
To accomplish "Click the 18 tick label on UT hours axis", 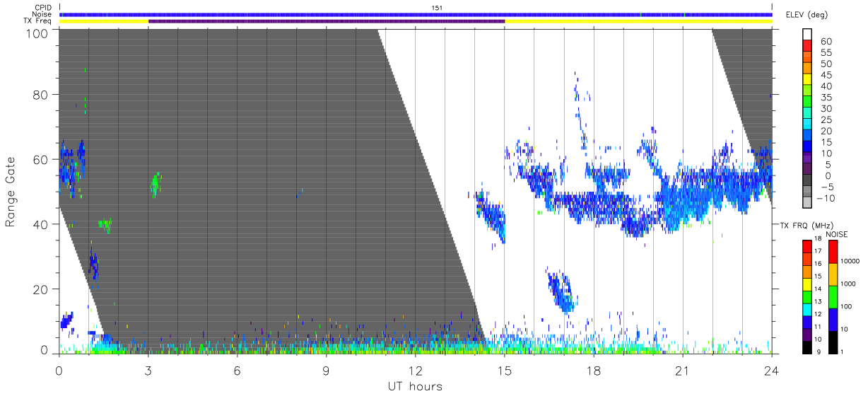I will tap(594, 370).
